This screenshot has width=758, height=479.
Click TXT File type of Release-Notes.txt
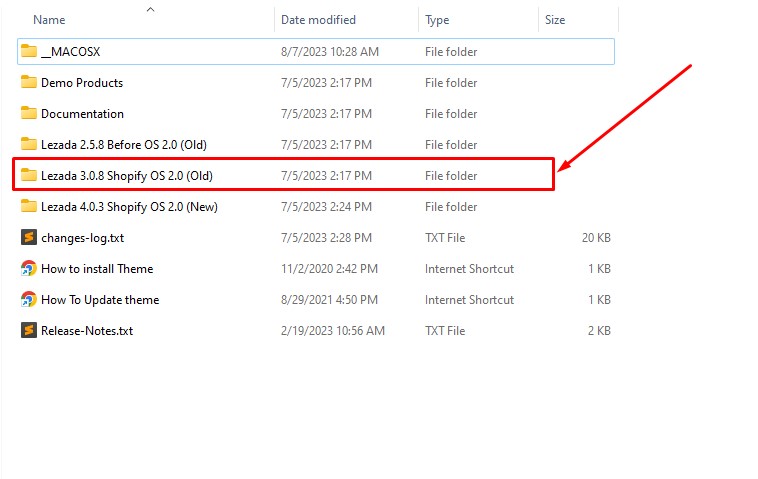pos(445,331)
